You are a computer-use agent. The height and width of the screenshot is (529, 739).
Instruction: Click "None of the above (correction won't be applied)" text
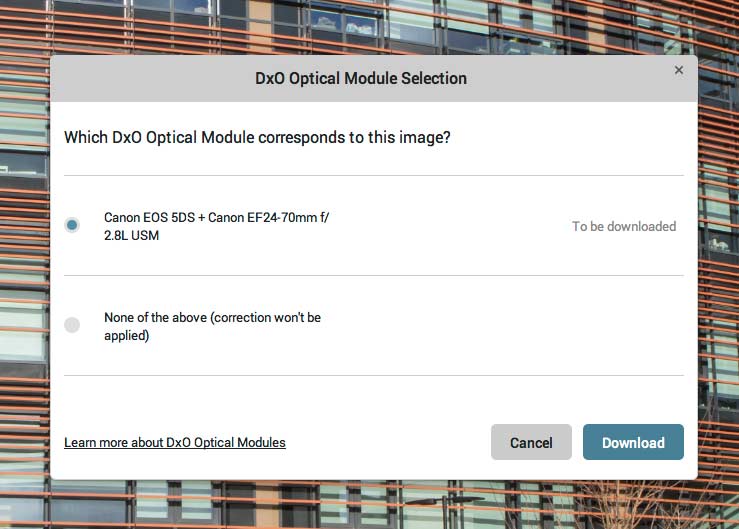click(213, 326)
